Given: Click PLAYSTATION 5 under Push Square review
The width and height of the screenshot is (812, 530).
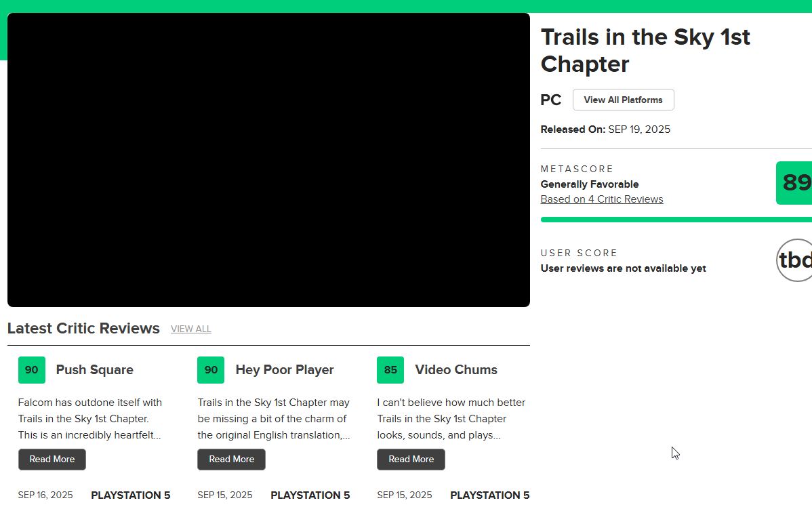Looking at the screenshot, I should [x=131, y=495].
